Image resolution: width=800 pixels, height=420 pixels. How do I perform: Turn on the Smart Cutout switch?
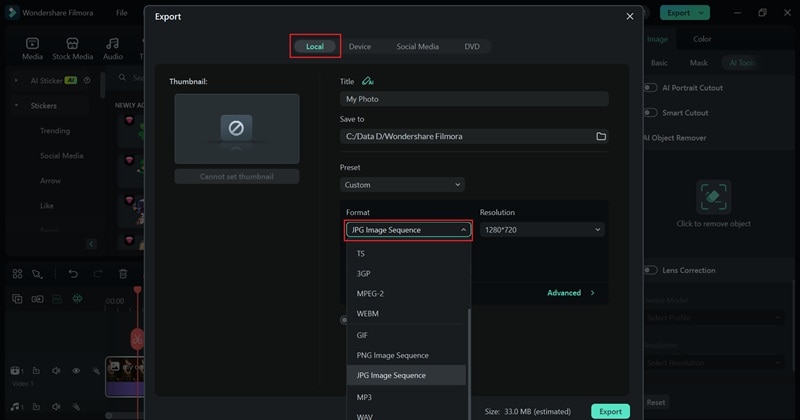point(651,113)
